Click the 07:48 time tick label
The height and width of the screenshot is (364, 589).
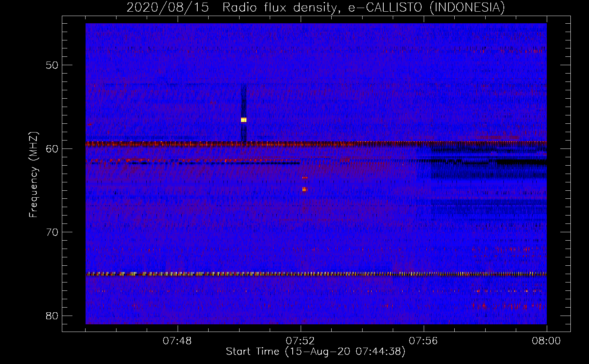coord(177,341)
